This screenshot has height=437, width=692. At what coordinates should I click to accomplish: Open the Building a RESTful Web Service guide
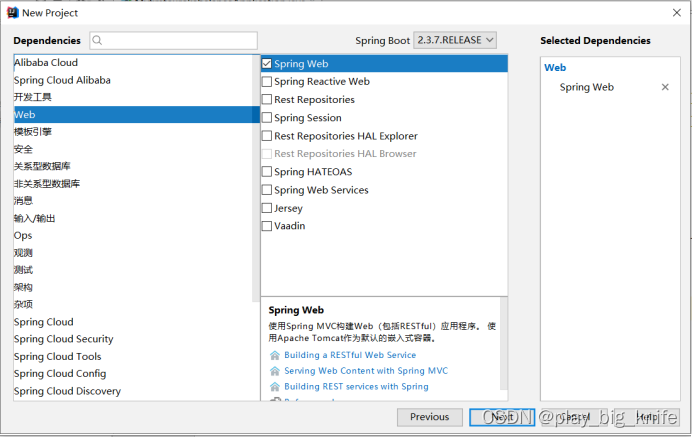pyautogui.click(x=350, y=355)
